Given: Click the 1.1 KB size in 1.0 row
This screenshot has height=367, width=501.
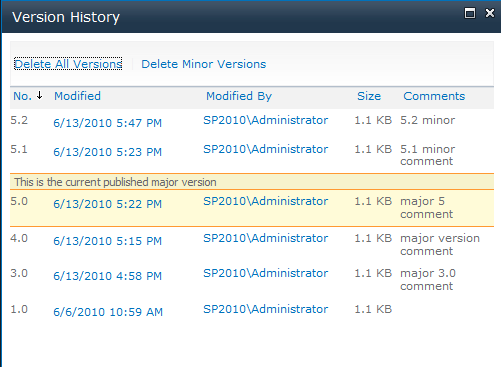Looking at the screenshot, I should (373, 309).
